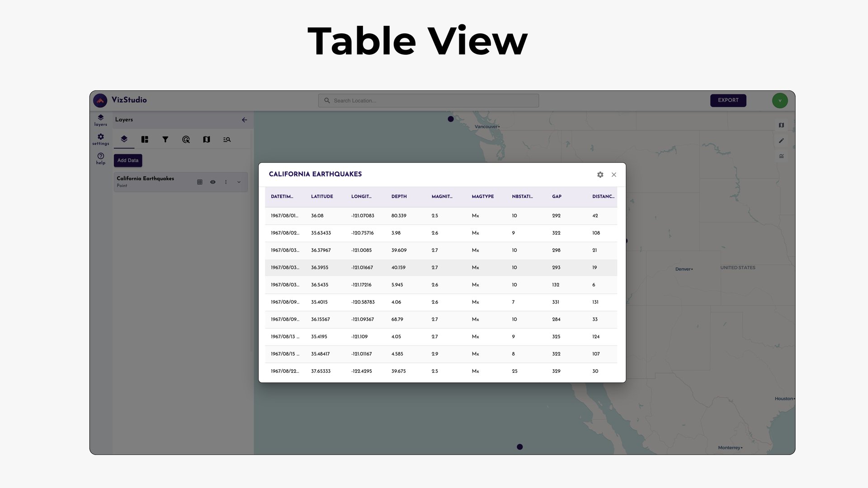Select the Interactions click icon

point(186,139)
